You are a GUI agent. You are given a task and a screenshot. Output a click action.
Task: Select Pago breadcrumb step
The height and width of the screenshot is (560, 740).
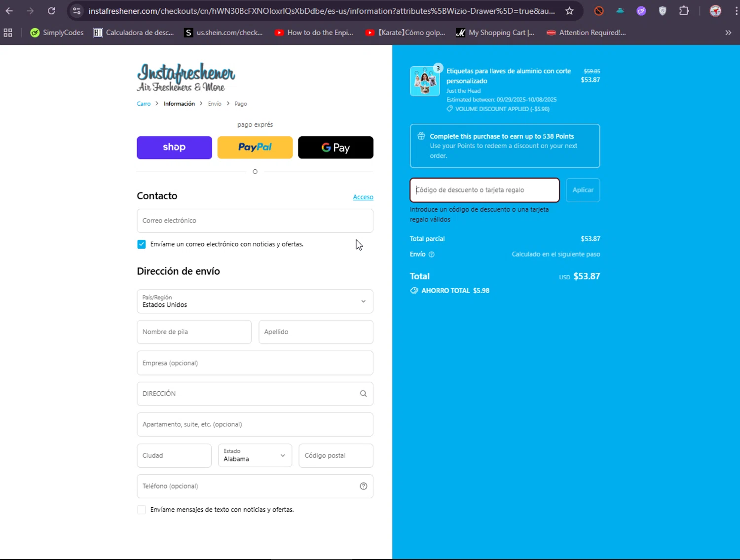(241, 104)
